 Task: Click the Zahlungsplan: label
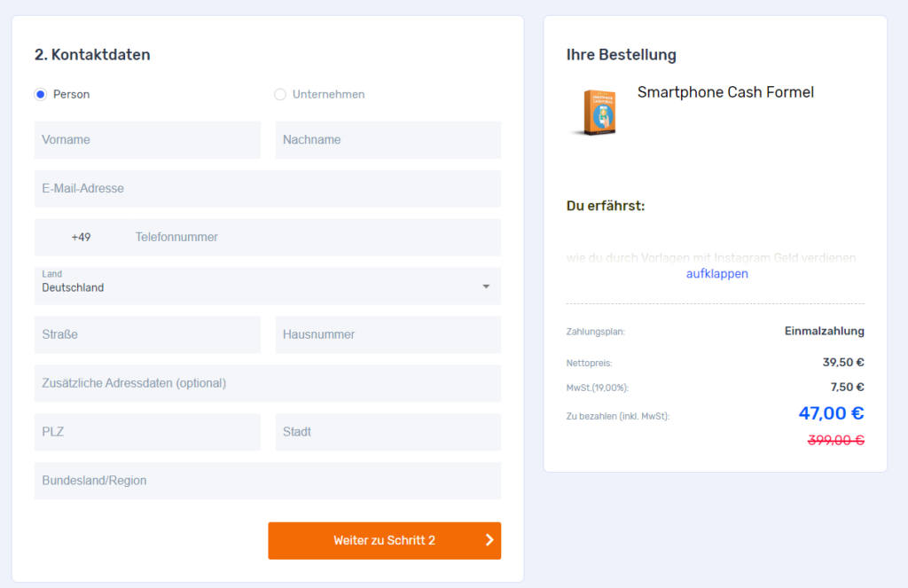[x=595, y=332]
